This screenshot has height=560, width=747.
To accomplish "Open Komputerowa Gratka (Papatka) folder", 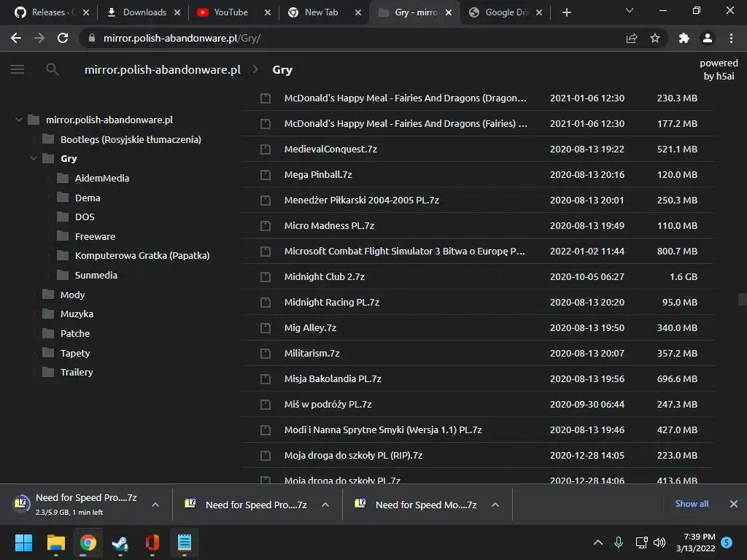I will coord(142,256).
